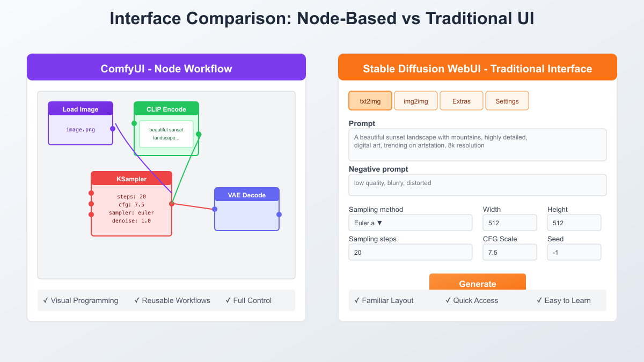Open the Settings tab
The width and height of the screenshot is (644, 362).
[x=507, y=101]
